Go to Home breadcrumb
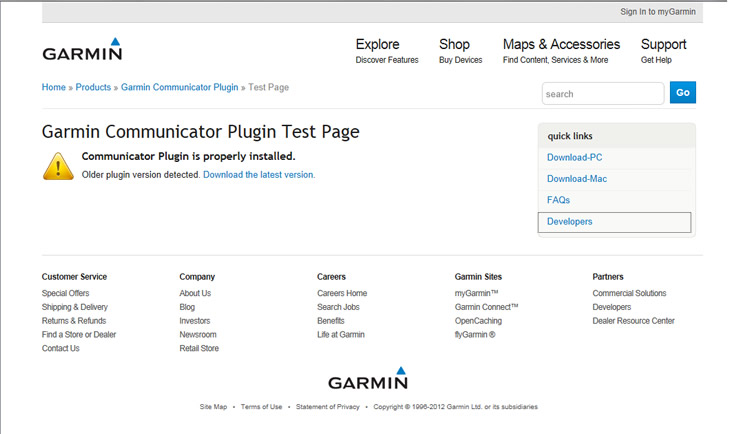 coord(54,87)
